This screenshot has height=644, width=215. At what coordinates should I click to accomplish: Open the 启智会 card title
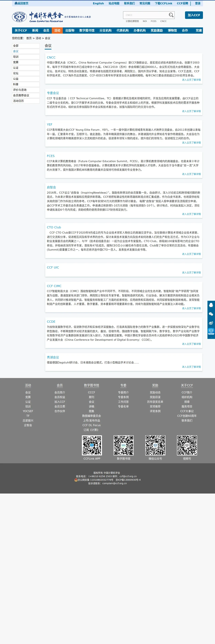coord(51,187)
